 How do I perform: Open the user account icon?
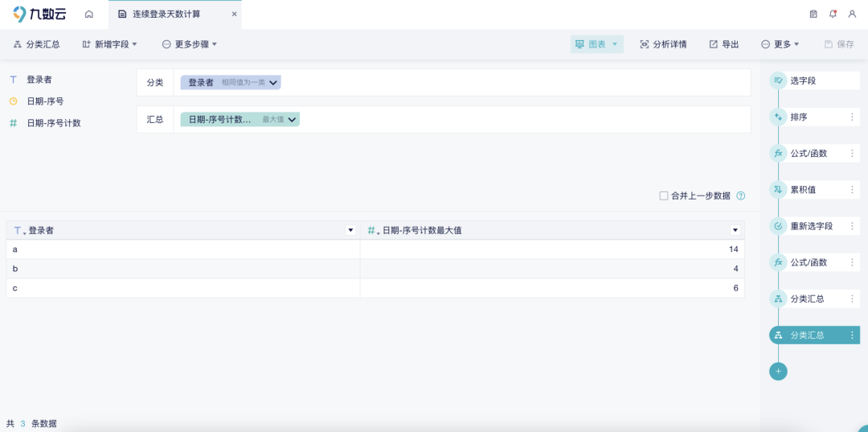pyautogui.click(x=852, y=14)
